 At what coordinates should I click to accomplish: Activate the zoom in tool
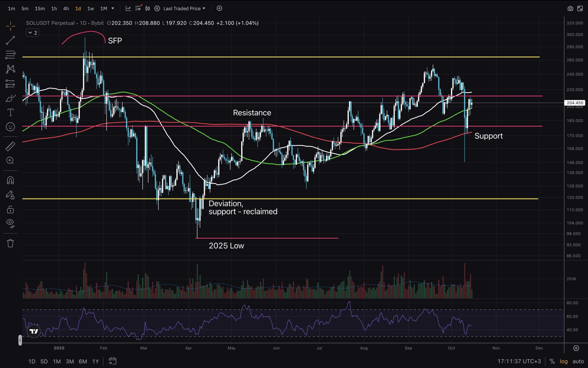(10, 161)
